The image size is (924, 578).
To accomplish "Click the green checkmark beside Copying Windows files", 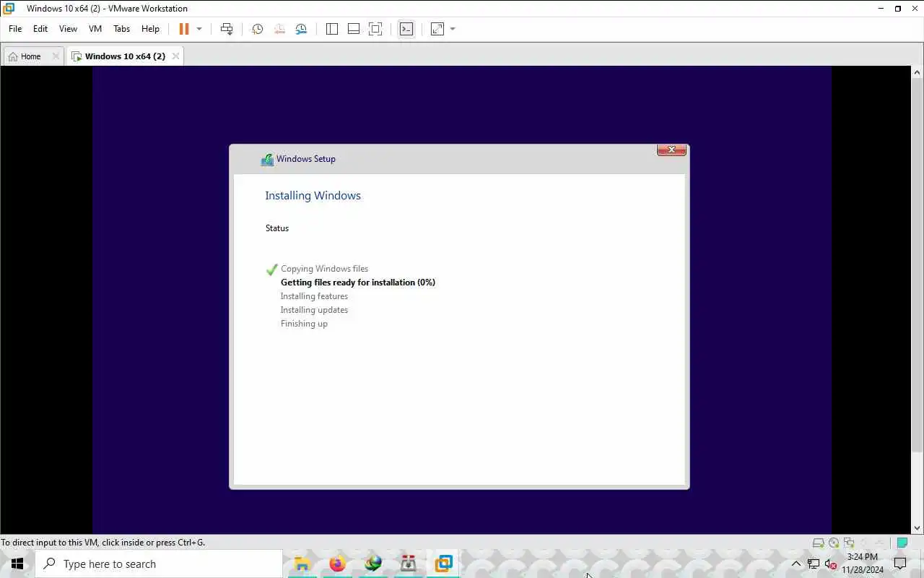I will click(272, 269).
